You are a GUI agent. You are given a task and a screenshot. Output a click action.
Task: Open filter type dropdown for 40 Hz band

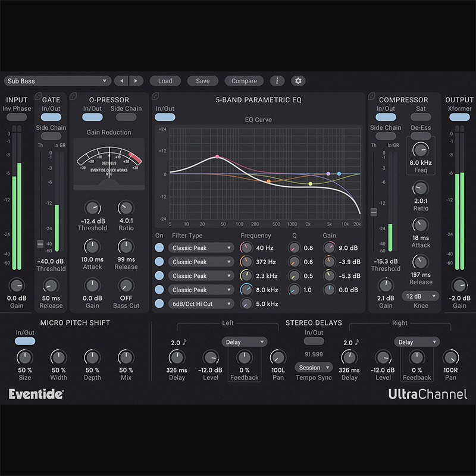201,248
